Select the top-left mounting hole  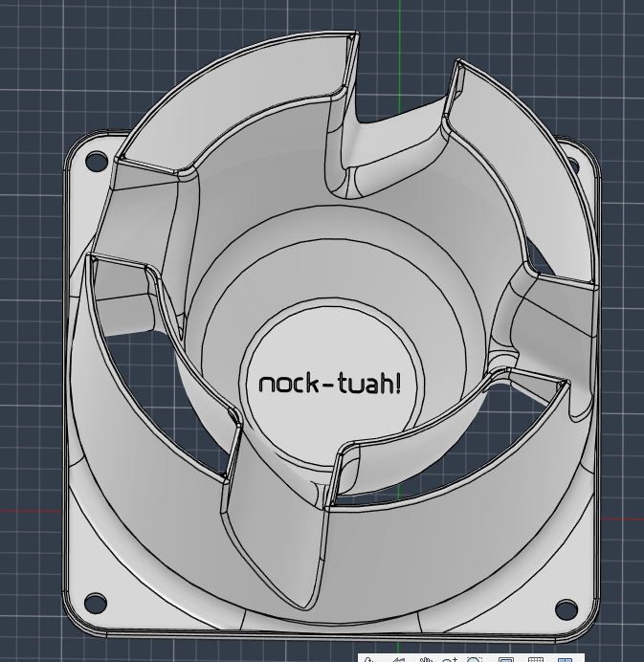97,162
